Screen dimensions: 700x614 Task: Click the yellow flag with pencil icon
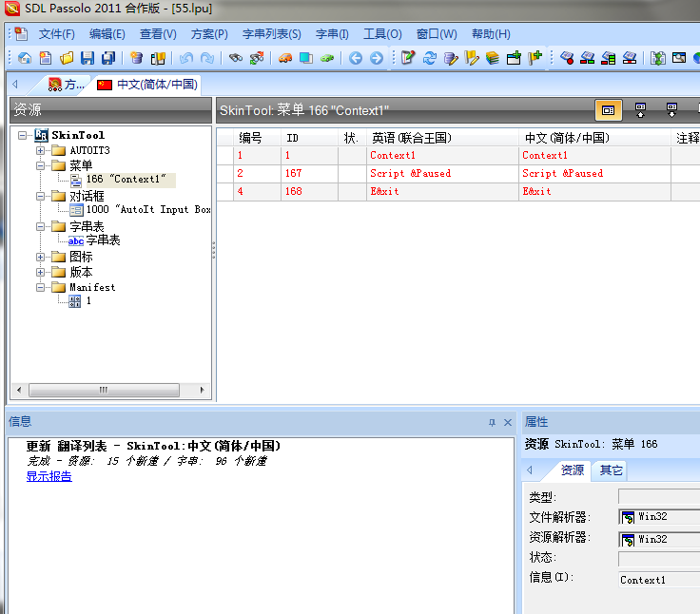click(472, 58)
